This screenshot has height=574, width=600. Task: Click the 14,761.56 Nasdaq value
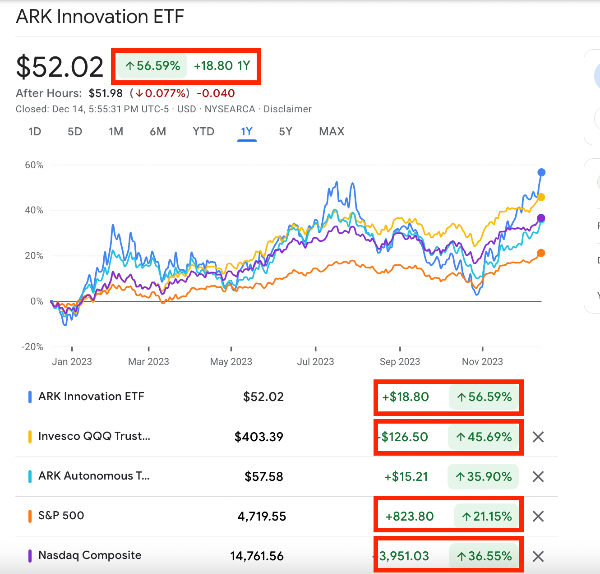tap(257, 556)
